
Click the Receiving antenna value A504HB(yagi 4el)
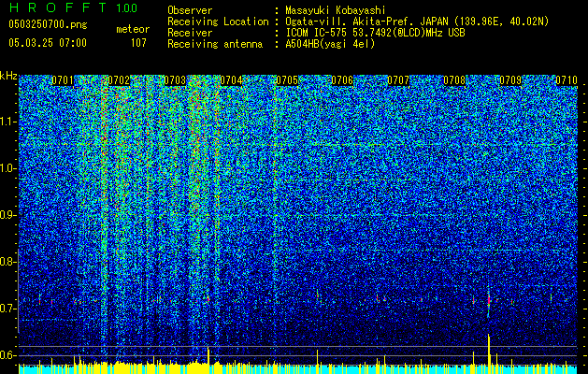click(330, 44)
